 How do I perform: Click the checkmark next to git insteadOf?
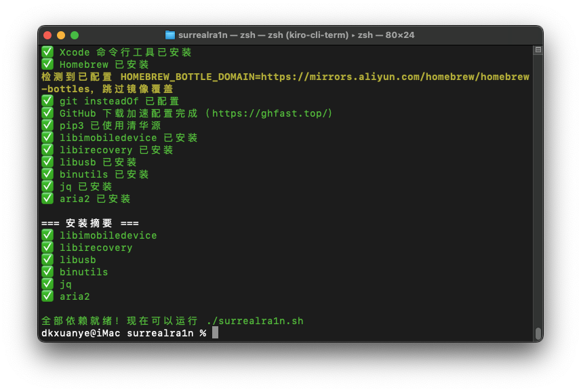coord(47,101)
